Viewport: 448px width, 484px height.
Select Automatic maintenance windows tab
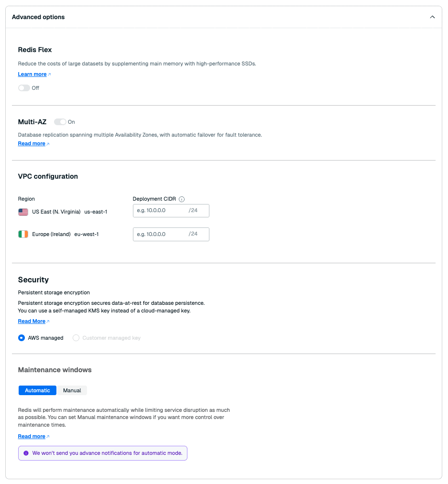(x=37, y=390)
